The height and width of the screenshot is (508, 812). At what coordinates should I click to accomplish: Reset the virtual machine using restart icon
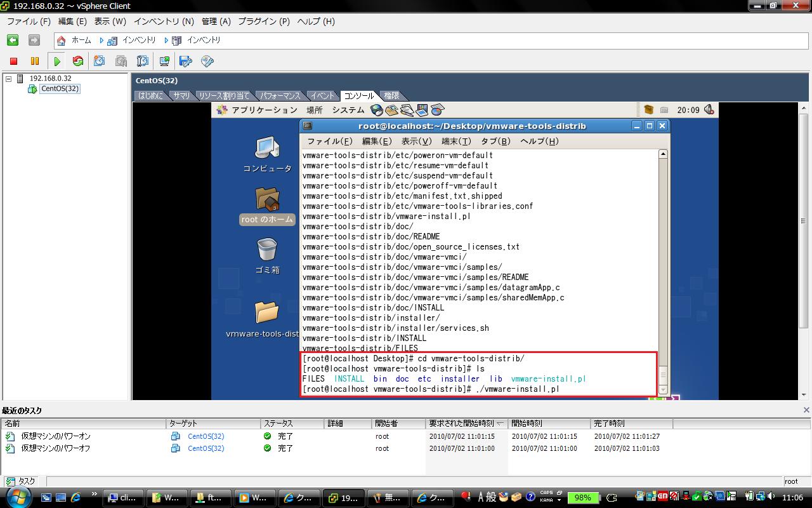click(78, 61)
